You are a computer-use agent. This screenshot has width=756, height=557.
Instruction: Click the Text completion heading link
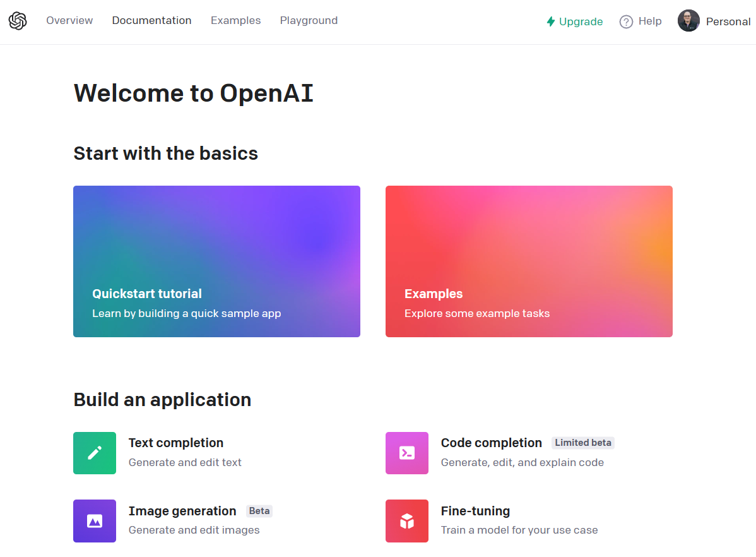tap(175, 443)
